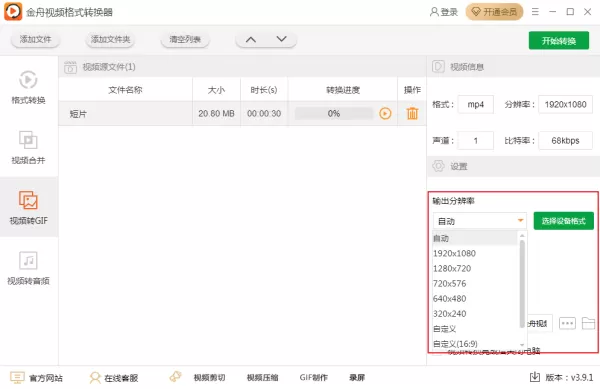Click 添加文件夹 button
600x389 pixels.
[x=110, y=39]
